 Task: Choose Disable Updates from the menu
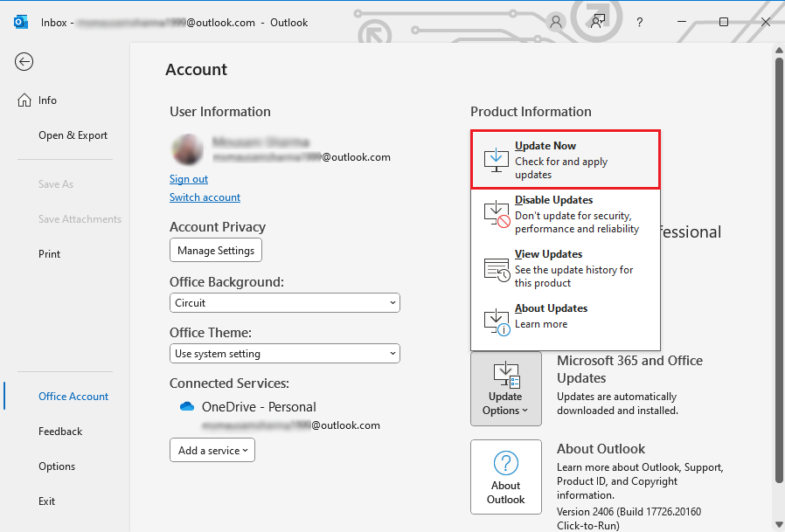[566, 214]
